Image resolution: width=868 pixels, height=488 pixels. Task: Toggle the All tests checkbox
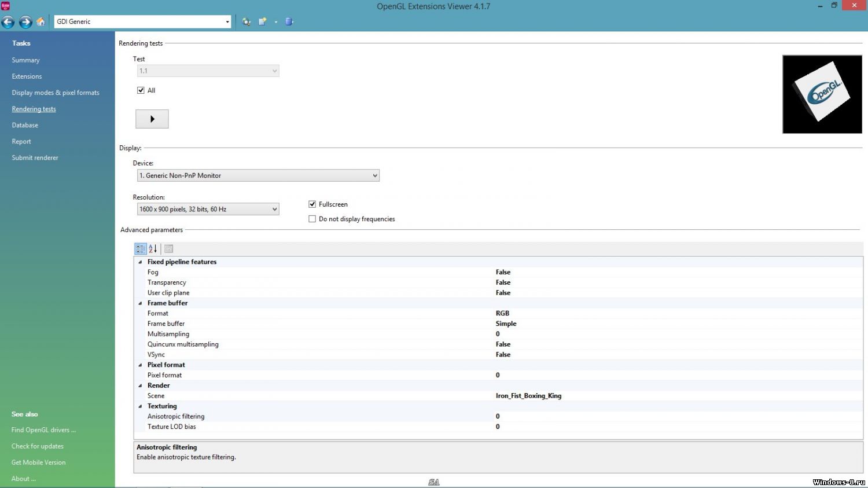pos(141,90)
